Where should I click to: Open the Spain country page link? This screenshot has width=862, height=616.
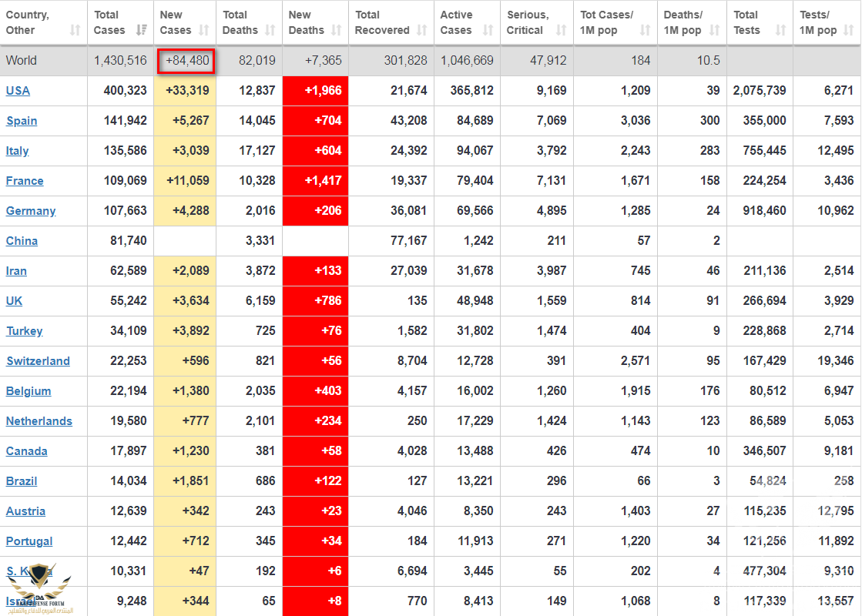coord(22,121)
